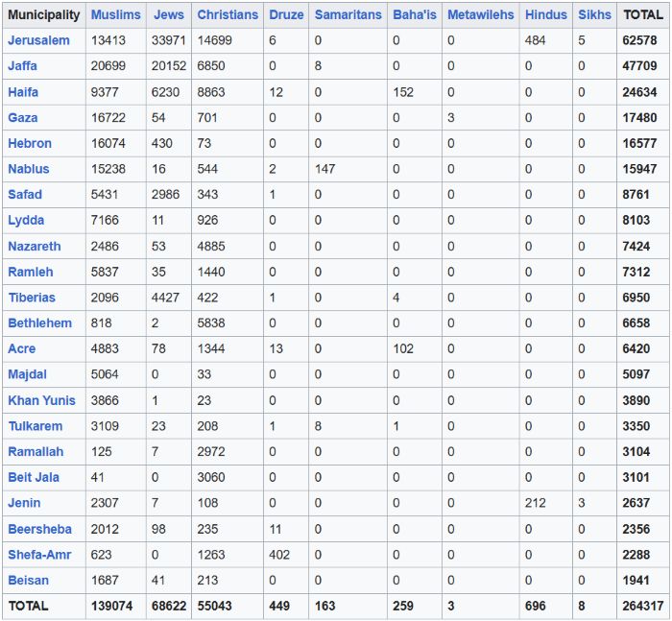672x621 pixels.
Task: Select the TOTAL column header
Action: pos(643,14)
